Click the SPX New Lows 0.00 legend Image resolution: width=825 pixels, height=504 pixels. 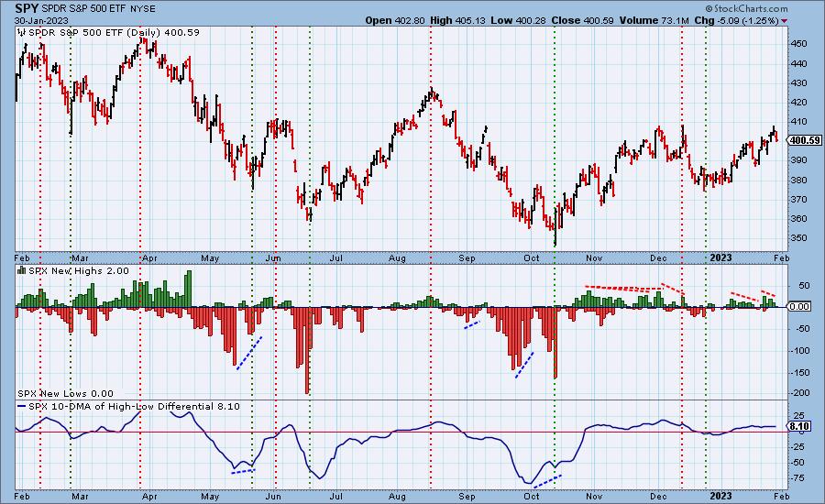pyautogui.click(x=65, y=393)
